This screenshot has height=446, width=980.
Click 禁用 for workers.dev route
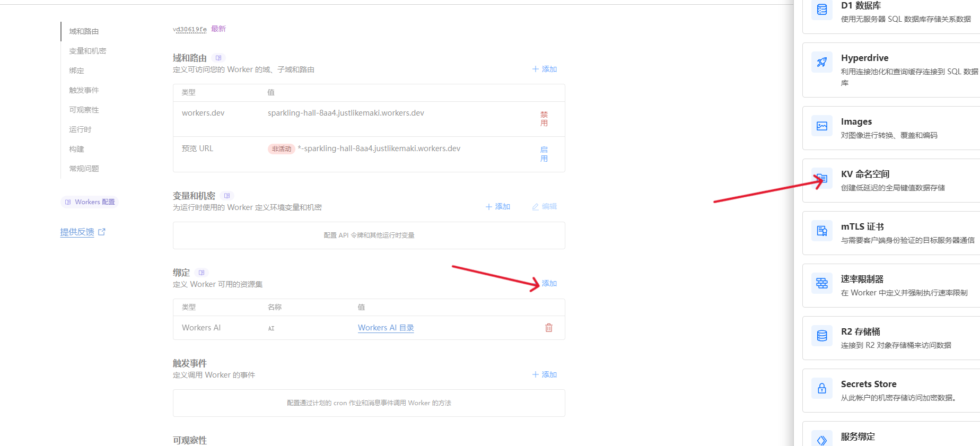(544, 119)
